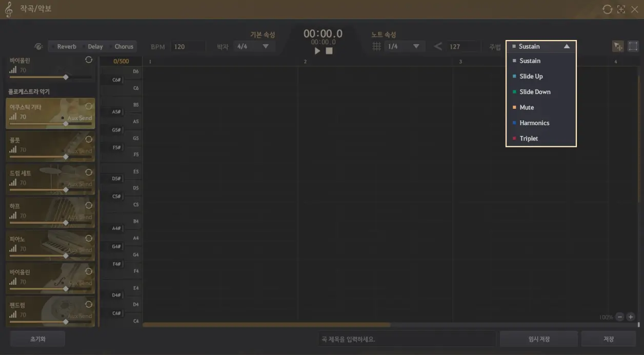Stop playback with the square button

[x=329, y=51]
